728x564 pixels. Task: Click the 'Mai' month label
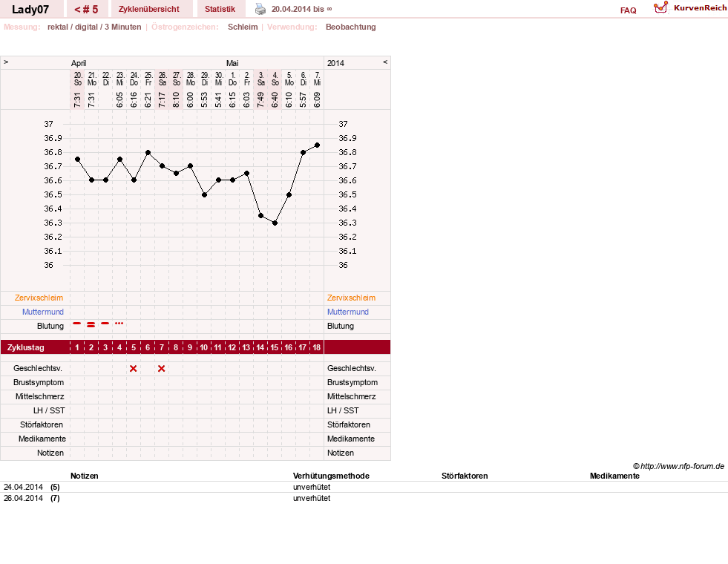click(x=232, y=63)
